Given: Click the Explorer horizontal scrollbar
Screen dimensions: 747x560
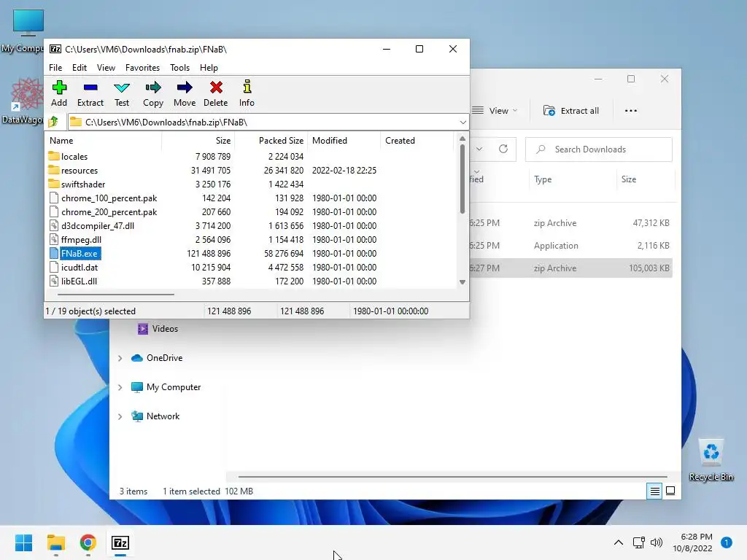Looking at the screenshot, I should click(452, 476).
